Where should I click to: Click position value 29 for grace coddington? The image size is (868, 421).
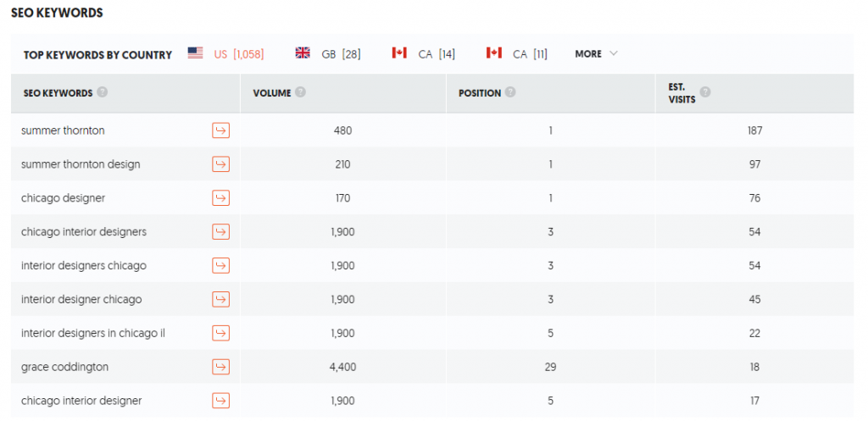coord(550,368)
